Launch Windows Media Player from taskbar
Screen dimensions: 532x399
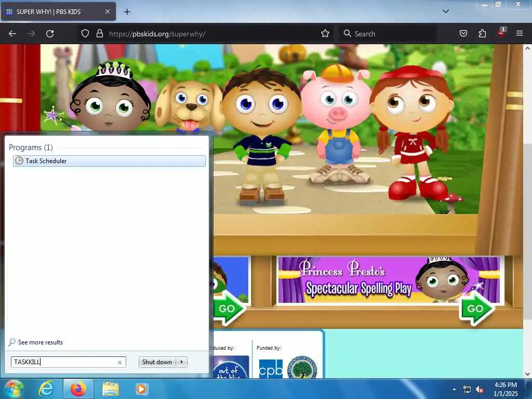click(x=141, y=389)
